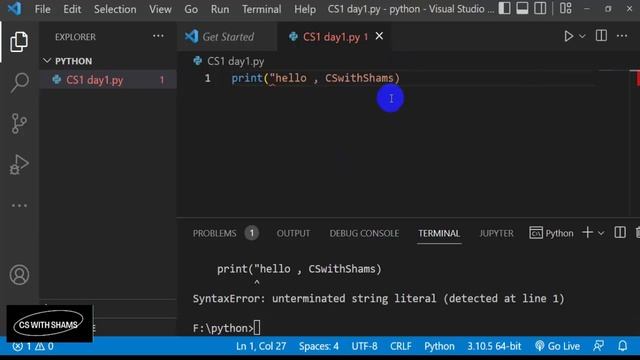The width and height of the screenshot is (640, 360).
Task: Open notifications bell in status bar
Action: click(622, 347)
